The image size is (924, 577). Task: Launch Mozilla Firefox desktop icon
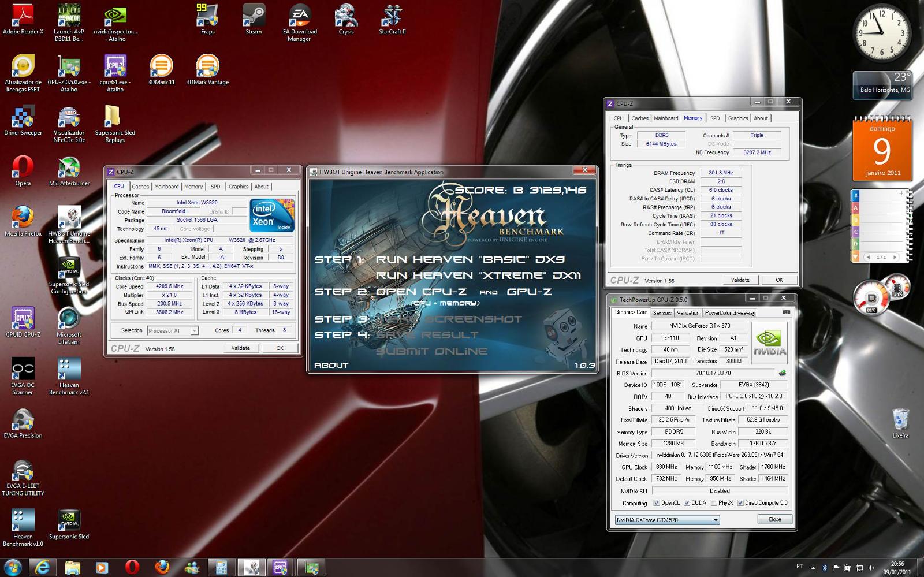coord(23,221)
